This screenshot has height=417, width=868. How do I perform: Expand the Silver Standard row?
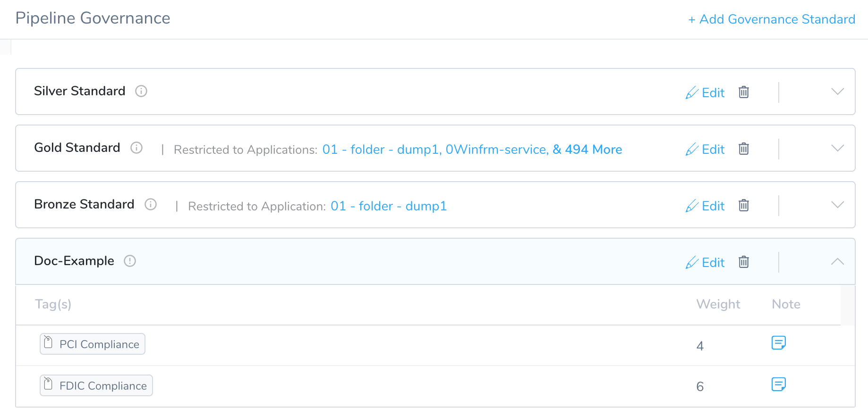837,92
